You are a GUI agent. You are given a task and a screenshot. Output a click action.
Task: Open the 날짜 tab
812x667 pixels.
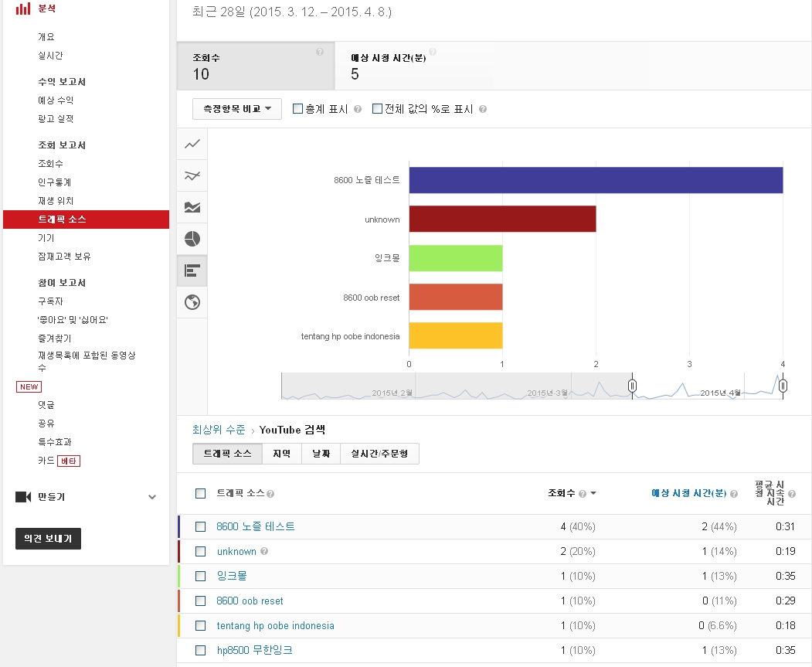321,454
